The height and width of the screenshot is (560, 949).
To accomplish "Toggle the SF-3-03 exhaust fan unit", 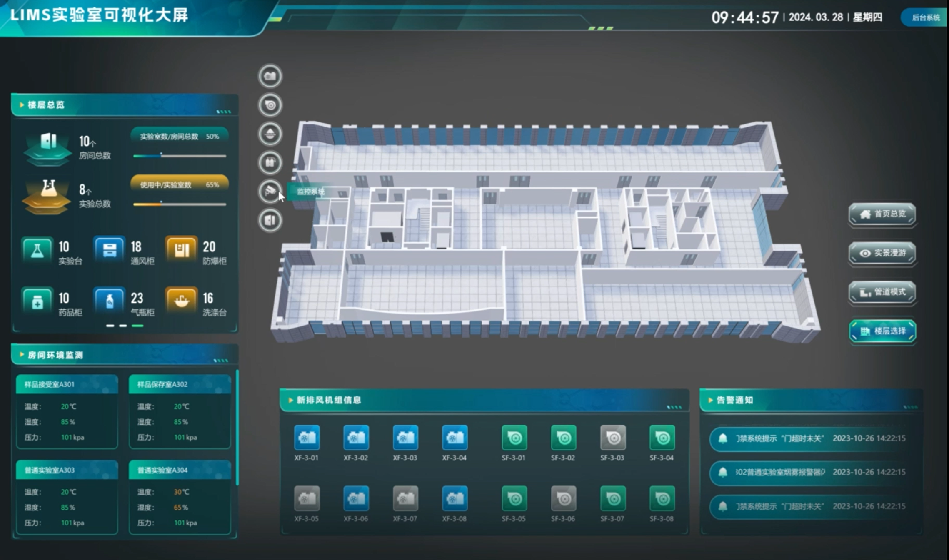I will (x=612, y=438).
